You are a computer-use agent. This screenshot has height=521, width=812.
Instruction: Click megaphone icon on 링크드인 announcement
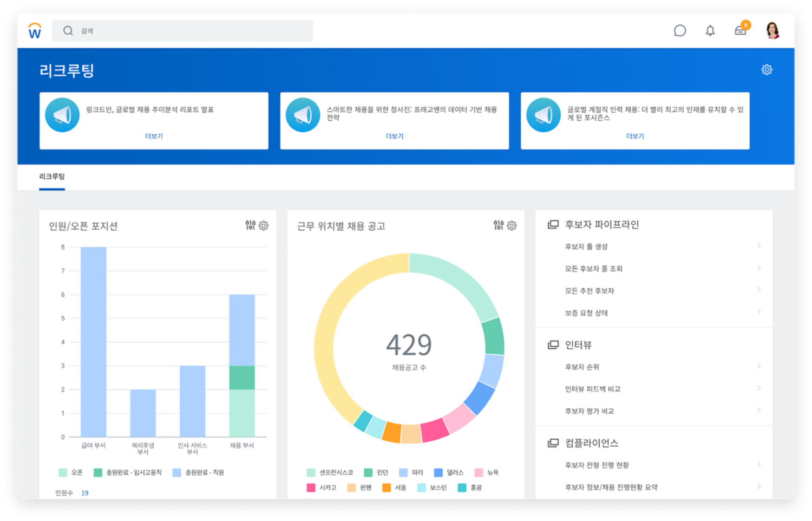[x=62, y=115]
